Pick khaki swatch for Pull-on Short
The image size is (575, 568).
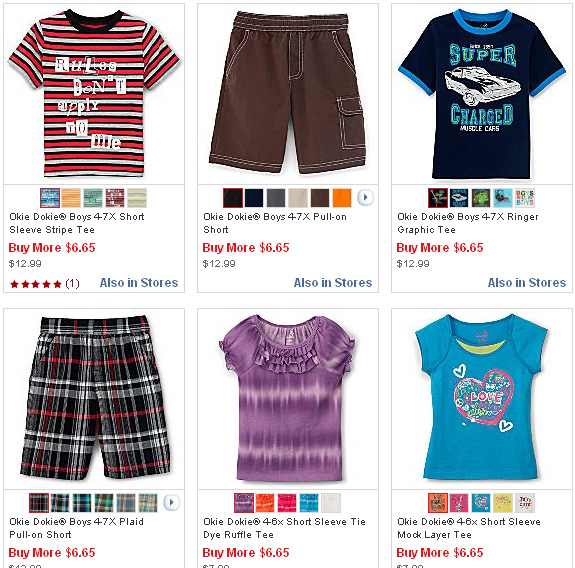pos(298,198)
